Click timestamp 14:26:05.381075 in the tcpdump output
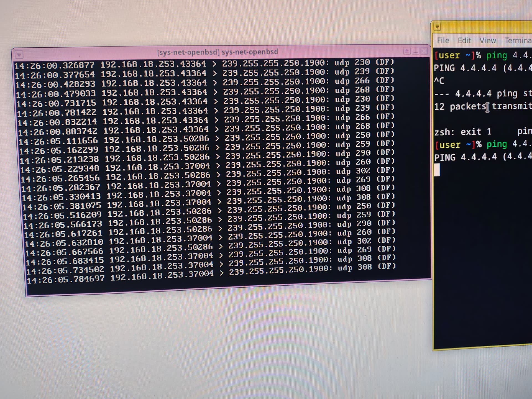 [x=62, y=206]
